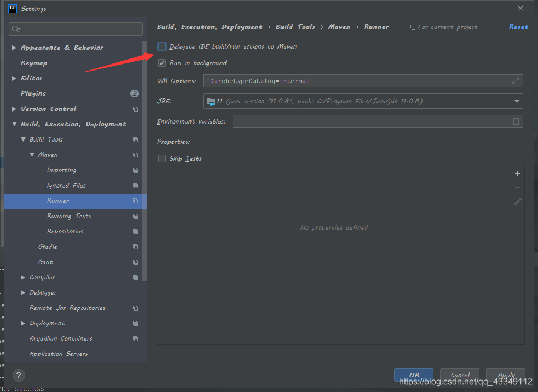This screenshot has height=392, width=538.
Task: Click the project-level icon beside Importing
Action: pyautogui.click(x=136, y=170)
